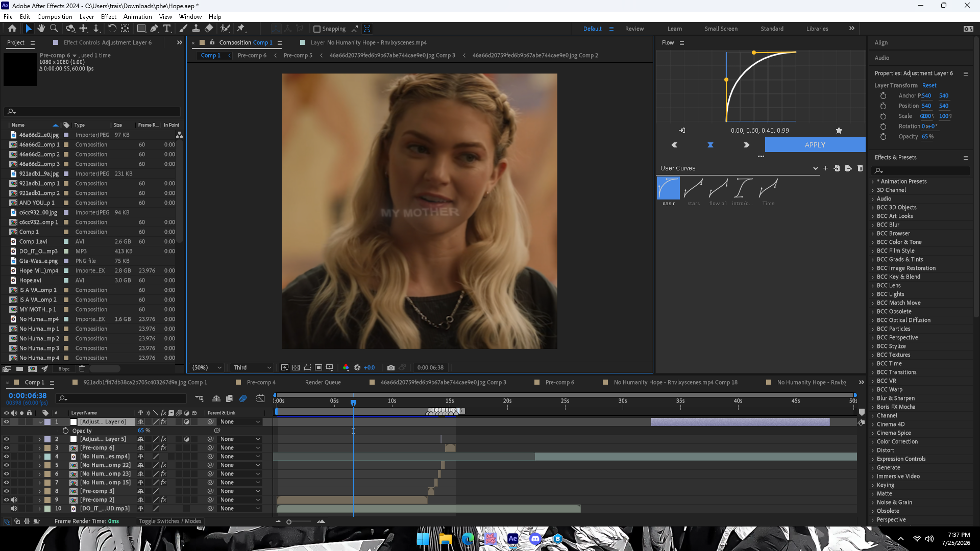Expand the BCC Blur effects category
Image resolution: width=980 pixels, height=551 pixels.
pos(873,225)
